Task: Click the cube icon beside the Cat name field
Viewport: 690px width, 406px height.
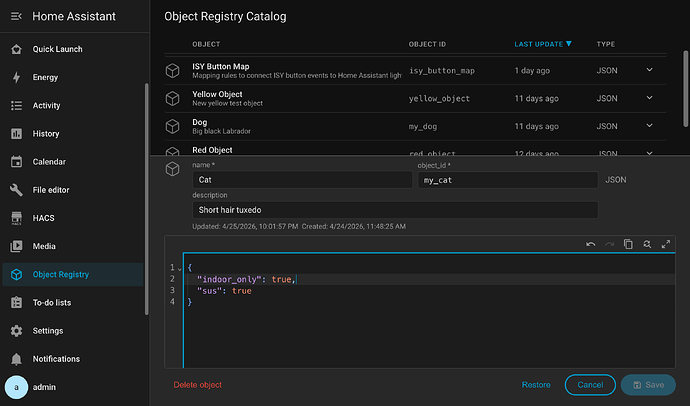Action: (172, 169)
